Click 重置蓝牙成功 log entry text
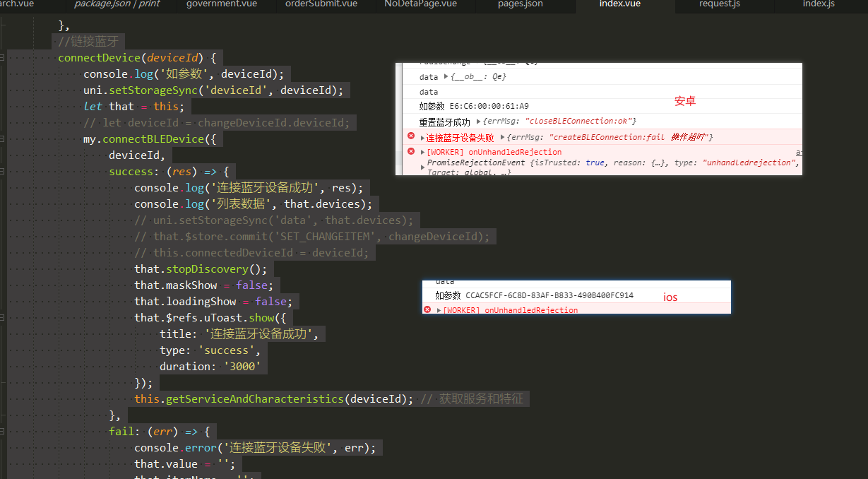The width and height of the screenshot is (868, 479). pos(444,122)
